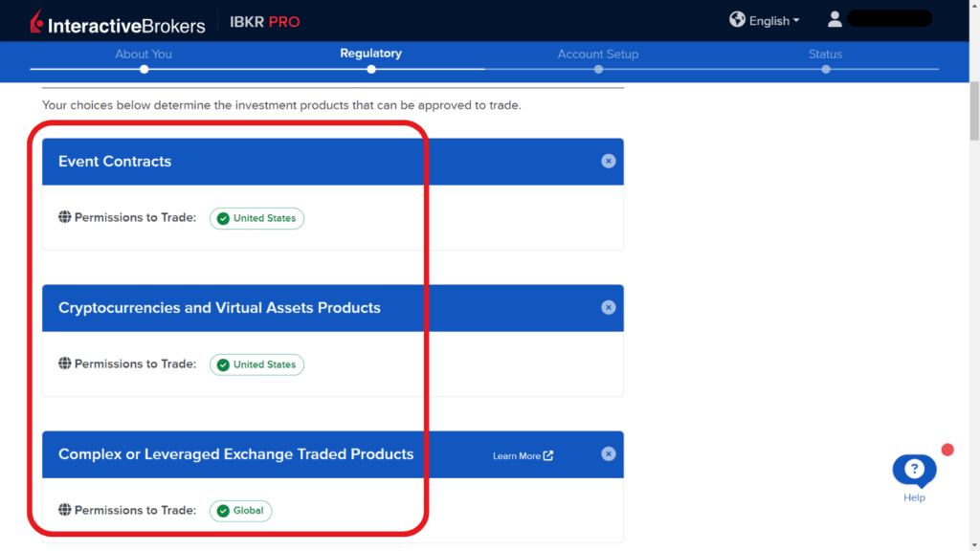Go to the Account Setup step
Screen dimensions: 980x551
[x=598, y=55]
